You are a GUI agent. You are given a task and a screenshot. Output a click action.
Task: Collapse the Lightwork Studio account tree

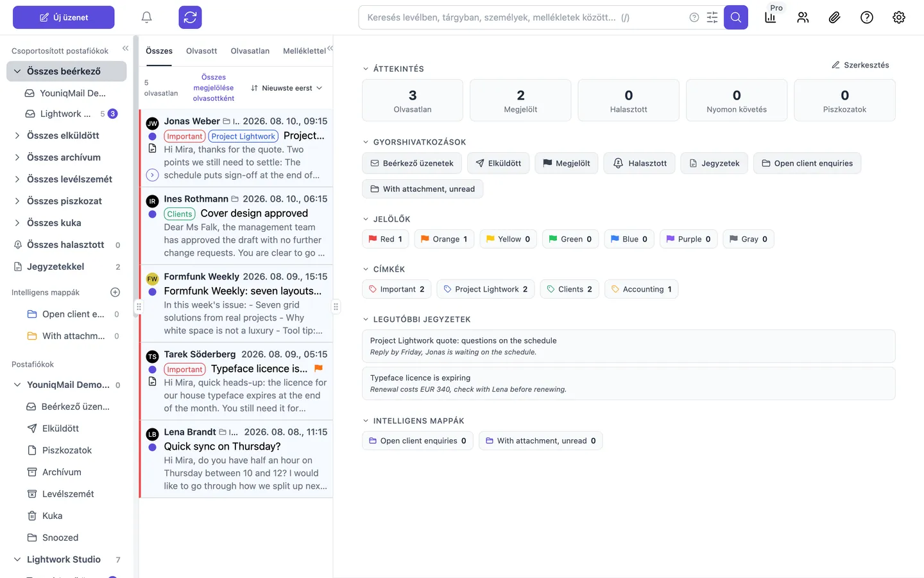17,559
